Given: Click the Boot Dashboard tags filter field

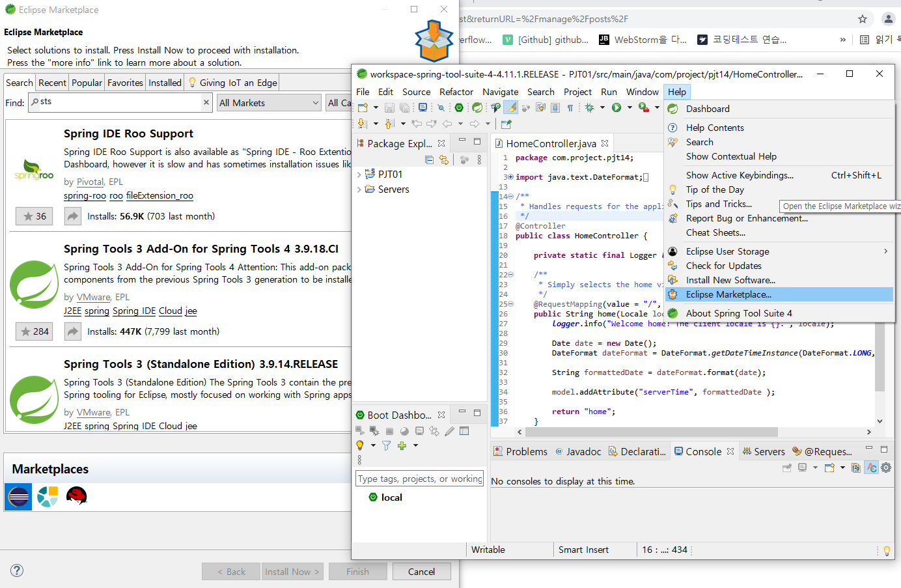Looking at the screenshot, I should click(x=420, y=479).
